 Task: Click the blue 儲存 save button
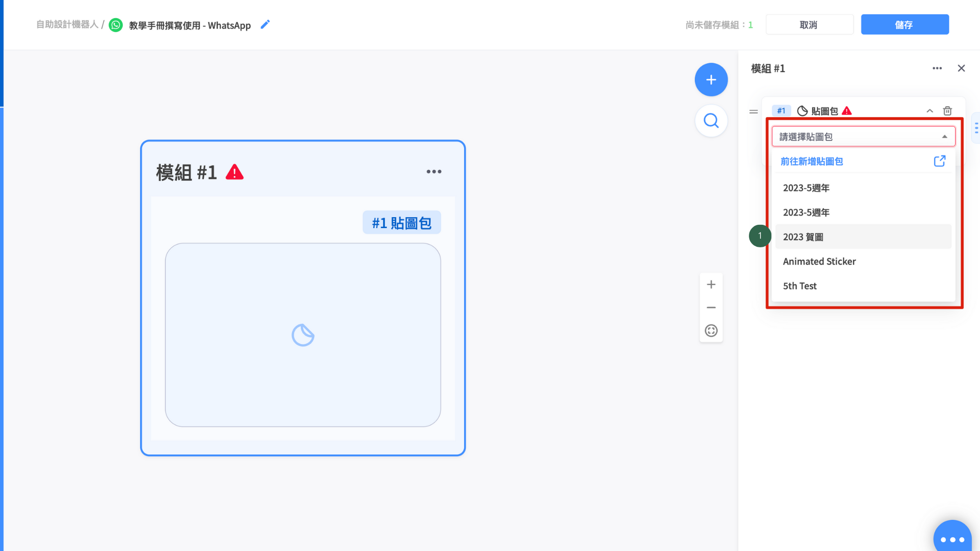904,24
